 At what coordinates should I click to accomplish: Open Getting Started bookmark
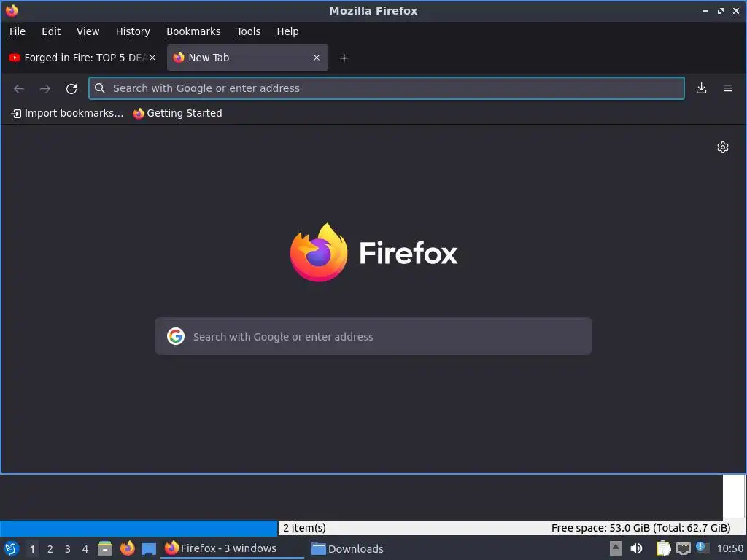[x=177, y=113]
